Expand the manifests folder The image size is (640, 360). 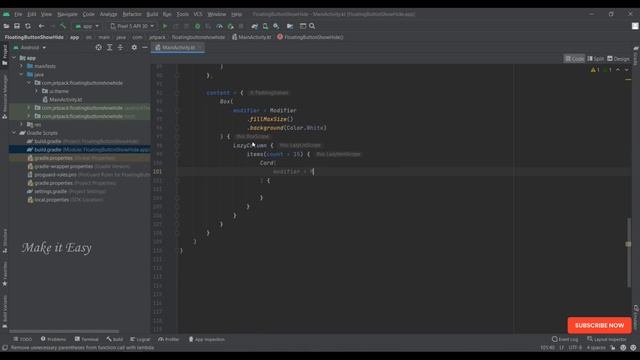(x=22, y=66)
